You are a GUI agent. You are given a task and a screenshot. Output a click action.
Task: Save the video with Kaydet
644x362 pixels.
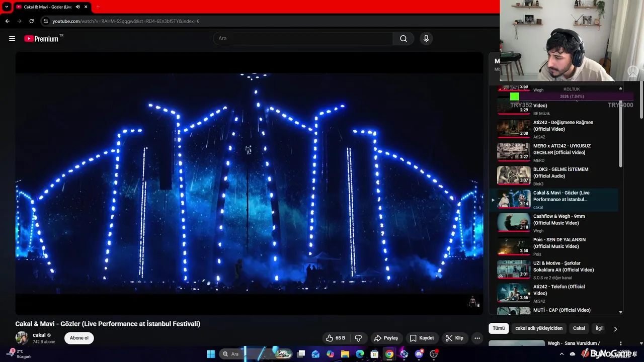422,338
